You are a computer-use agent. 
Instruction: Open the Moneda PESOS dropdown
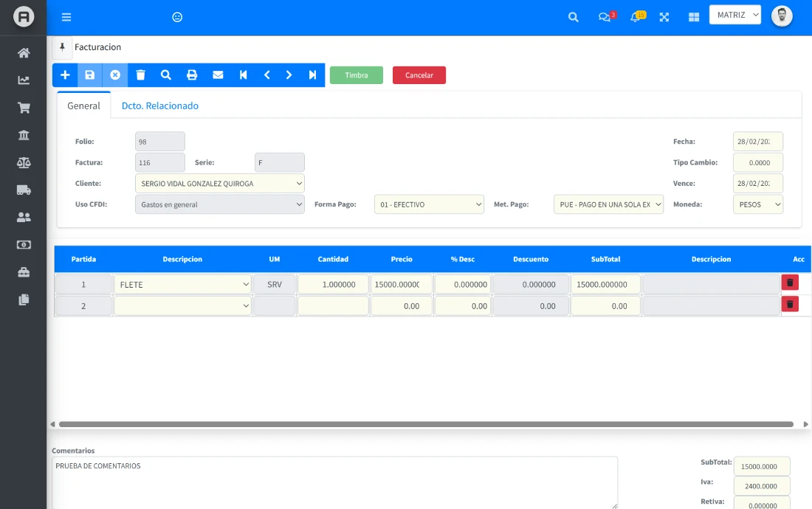(x=758, y=204)
